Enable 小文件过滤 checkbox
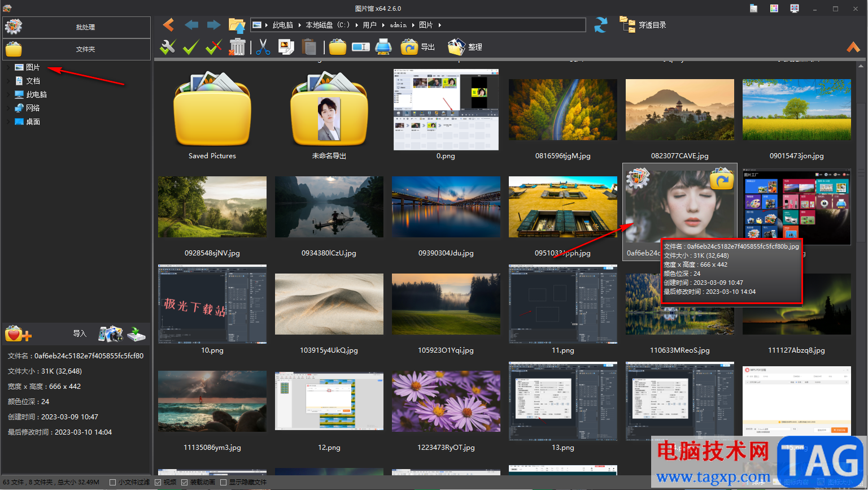 point(112,482)
